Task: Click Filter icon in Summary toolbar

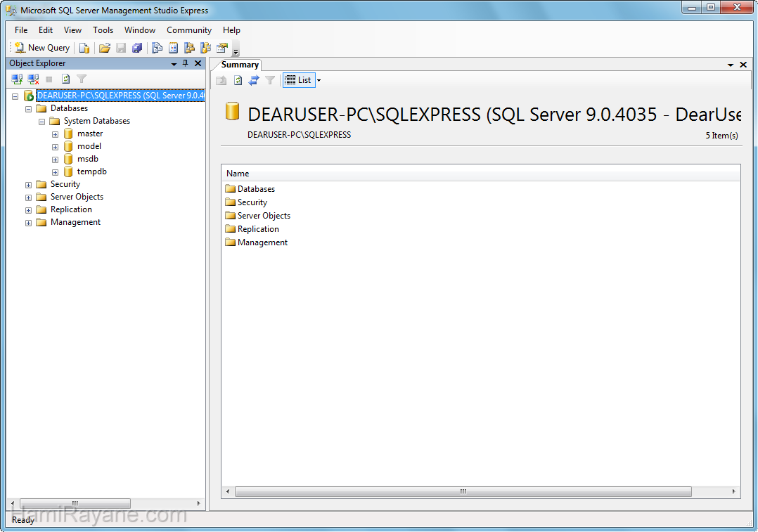Action: tap(270, 80)
